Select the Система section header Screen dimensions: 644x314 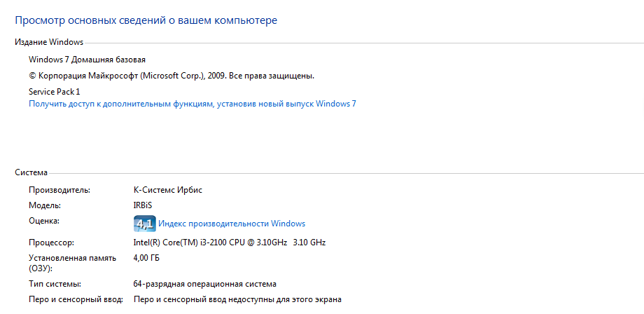pos(31,172)
